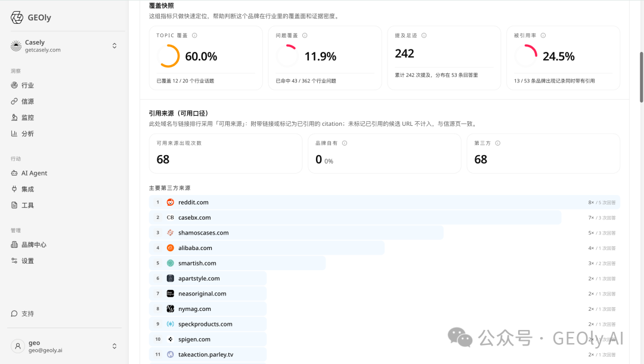This screenshot has height=364, width=644.
Task: Click info icon next to 被引用率
Action: click(x=543, y=35)
